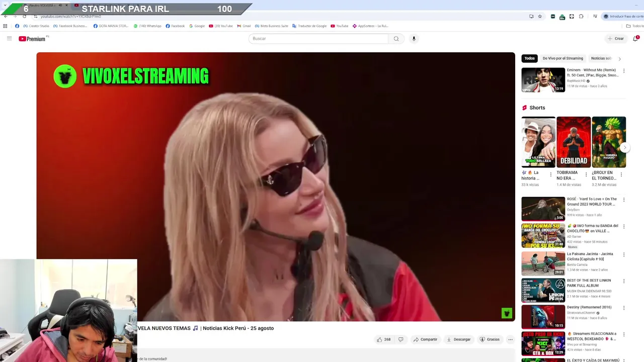Focus the Buscar search field
Viewport: 644px width, 362px height.
[318, 39]
